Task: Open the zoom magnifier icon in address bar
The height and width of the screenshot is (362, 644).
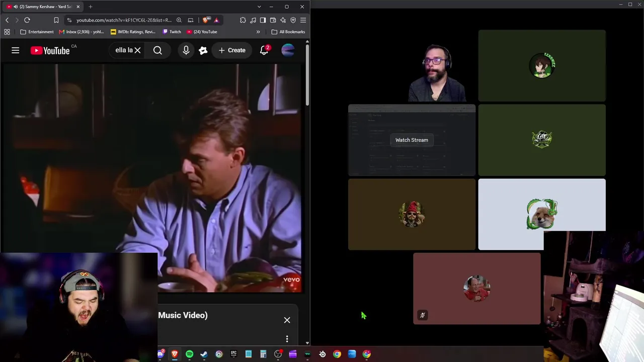Action: coord(179,20)
